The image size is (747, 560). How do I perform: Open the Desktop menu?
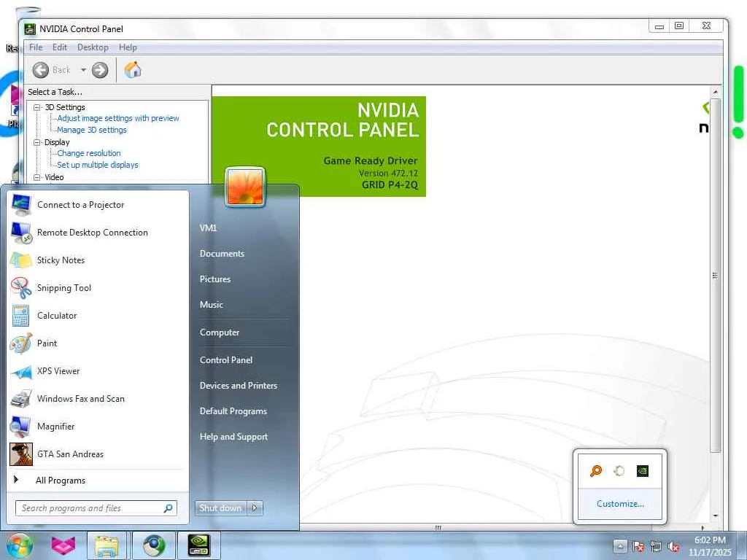click(x=93, y=47)
